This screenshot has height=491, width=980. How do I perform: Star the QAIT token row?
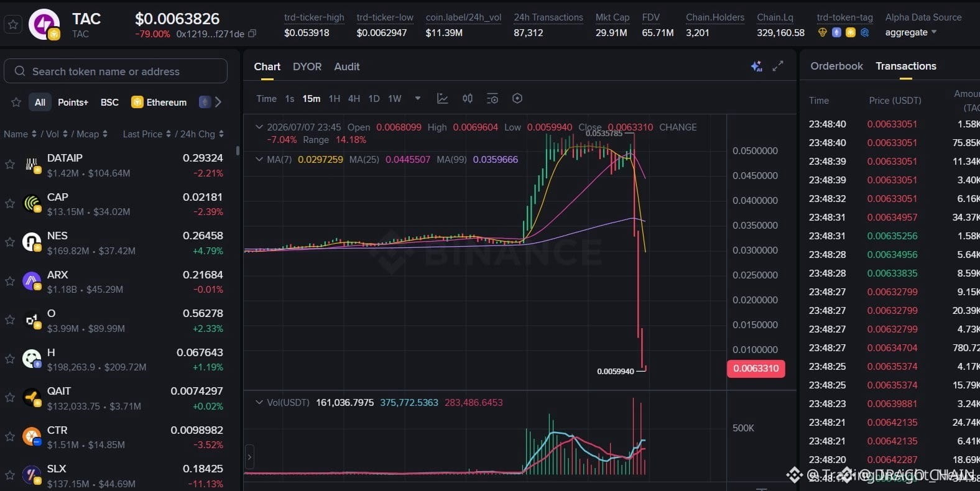pyautogui.click(x=10, y=398)
